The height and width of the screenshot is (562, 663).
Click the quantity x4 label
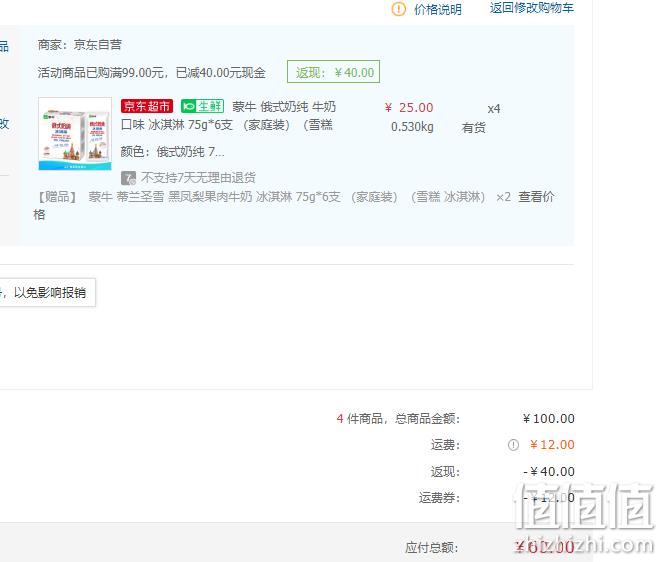click(x=494, y=109)
